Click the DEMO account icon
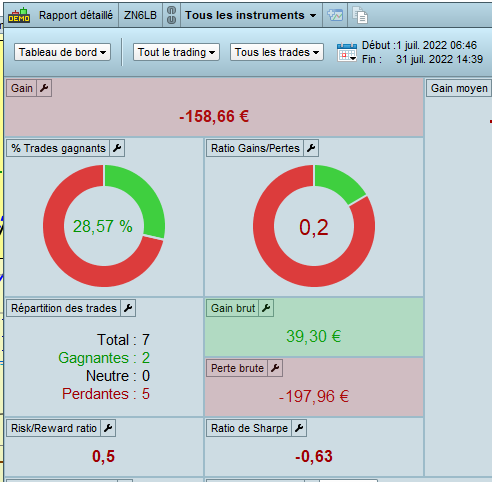This screenshot has width=492, height=482. tap(19, 15)
